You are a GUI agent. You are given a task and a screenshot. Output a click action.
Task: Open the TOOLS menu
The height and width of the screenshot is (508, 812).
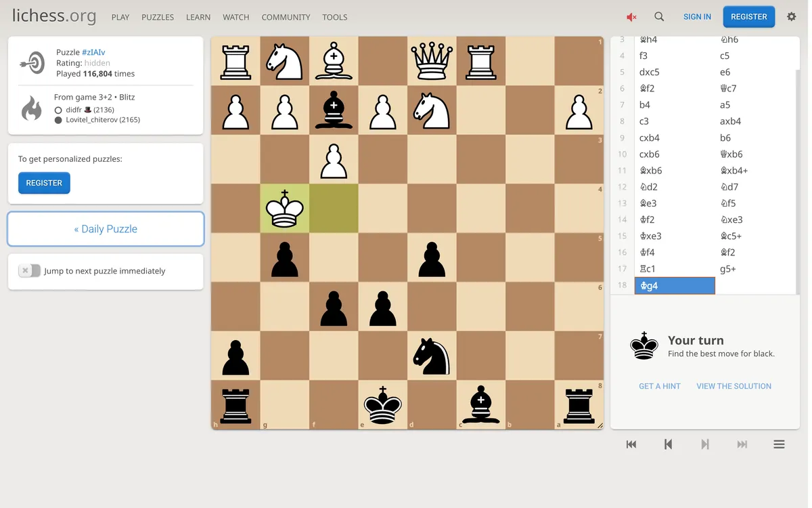pyautogui.click(x=335, y=17)
